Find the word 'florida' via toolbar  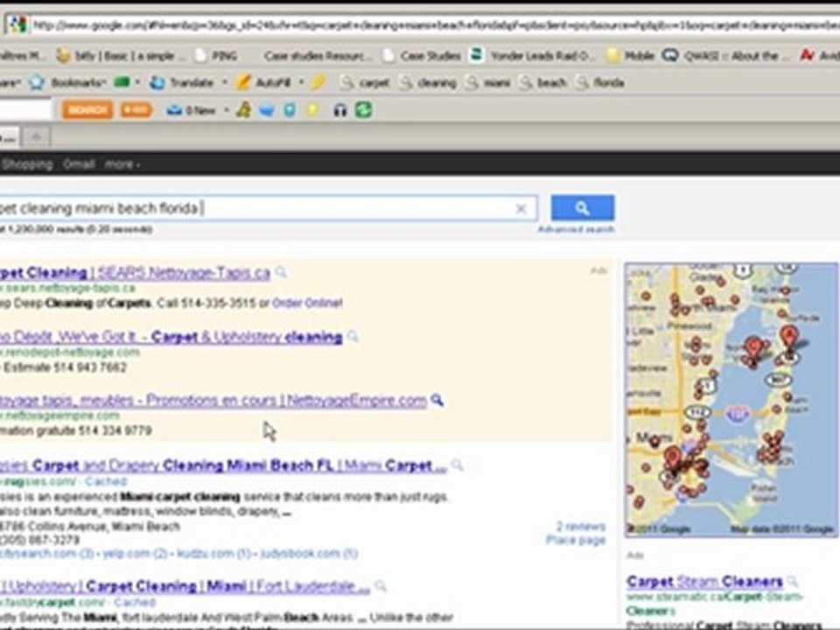600,82
